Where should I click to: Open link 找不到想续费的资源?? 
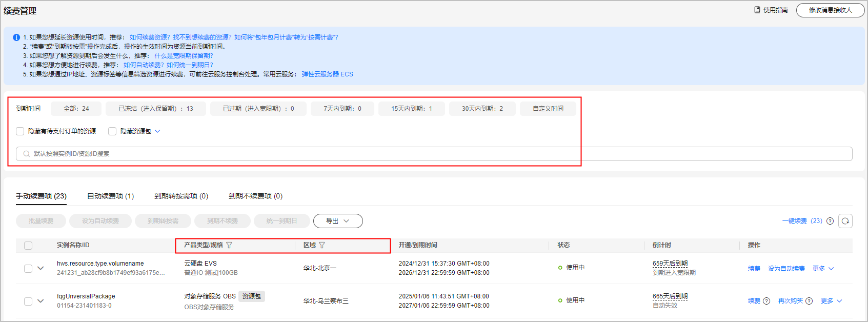202,37
